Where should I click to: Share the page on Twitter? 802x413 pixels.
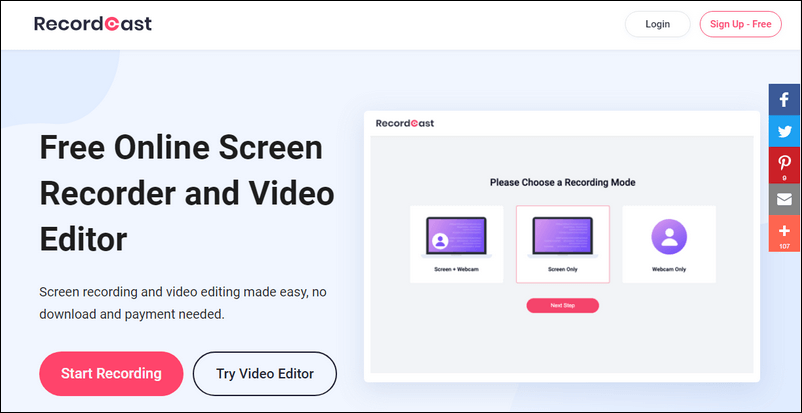tap(784, 132)
